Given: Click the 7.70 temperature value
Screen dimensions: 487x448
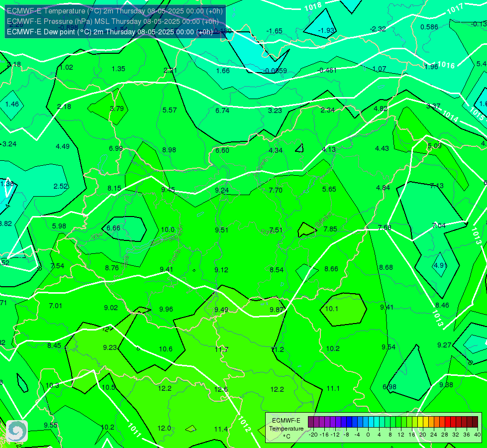Looking at the screenshot, I should coord(276,190).
